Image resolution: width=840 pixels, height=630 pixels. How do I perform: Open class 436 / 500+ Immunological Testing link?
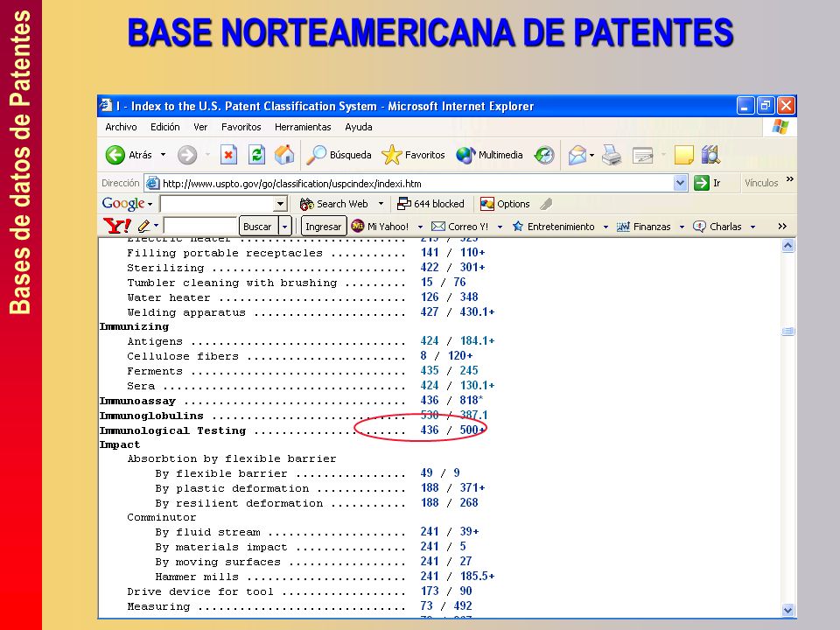pyautogui.click(x=453, y=430)
